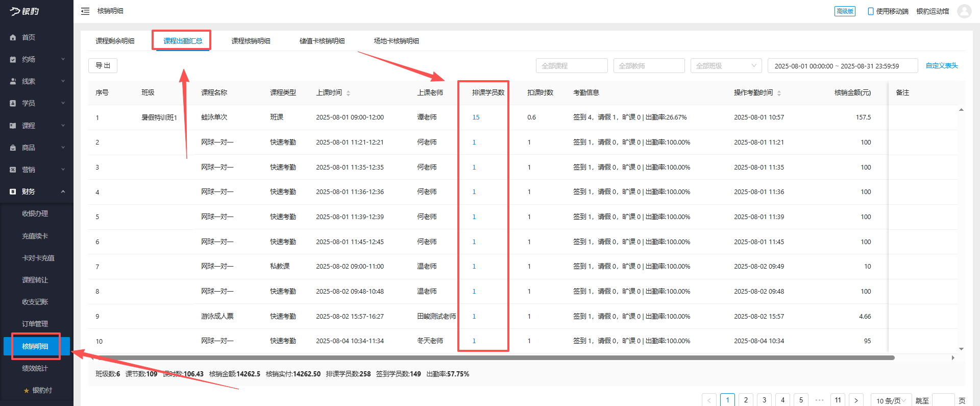Sort by 上课时间 using the sort arrows
Image resolution: width=980 pixels, height=406 pixels.
tap(348, 93)
